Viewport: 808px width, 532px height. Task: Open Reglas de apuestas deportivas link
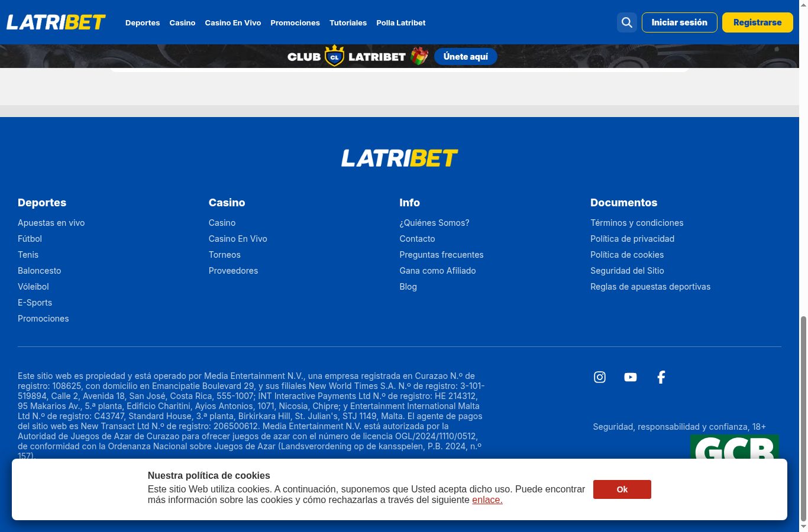(x=651, y=287)
